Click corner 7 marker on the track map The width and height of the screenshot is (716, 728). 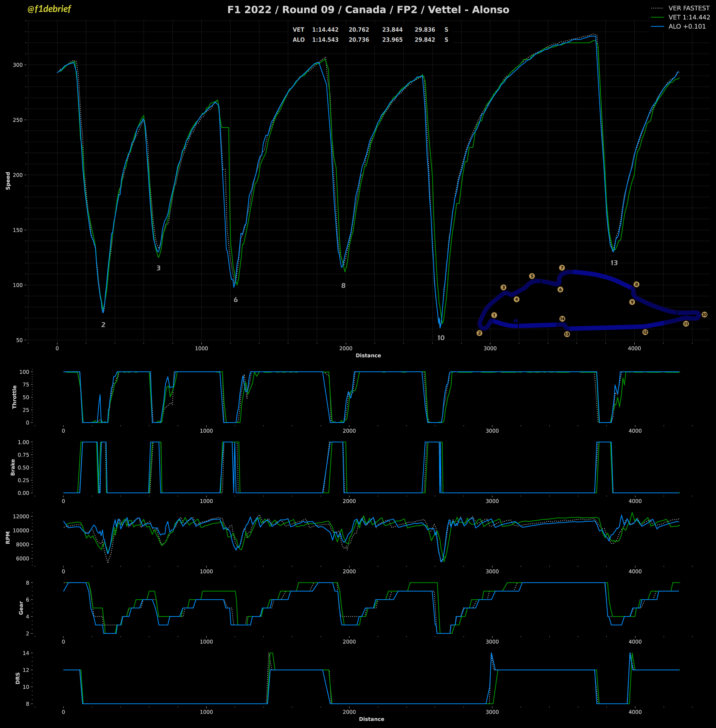562,268
